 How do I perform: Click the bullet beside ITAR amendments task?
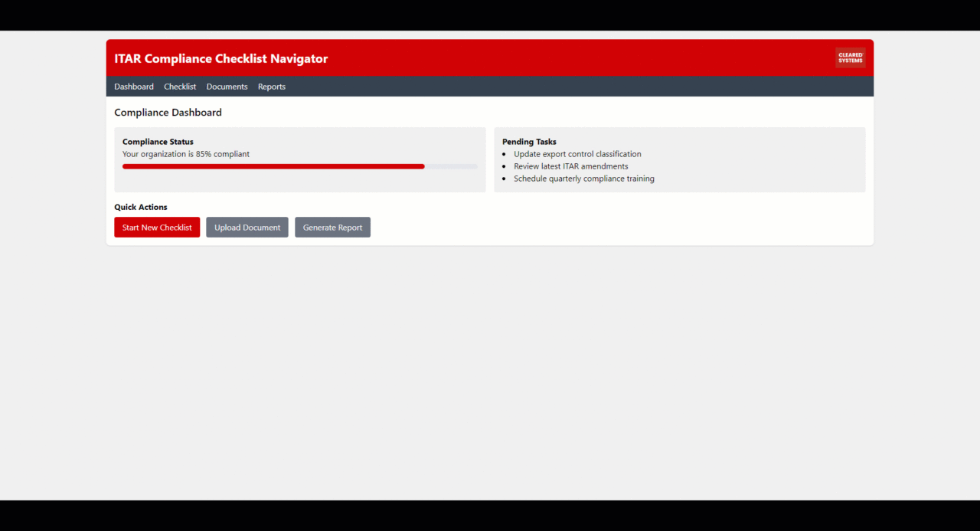click(505, 167)
